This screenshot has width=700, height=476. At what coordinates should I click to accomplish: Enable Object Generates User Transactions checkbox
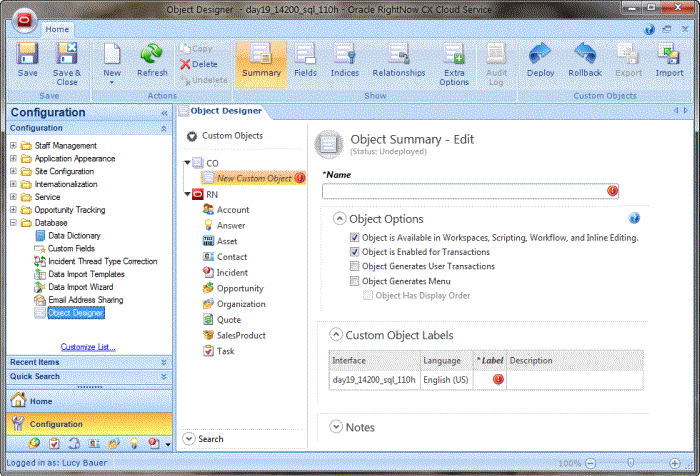(355, 266)
